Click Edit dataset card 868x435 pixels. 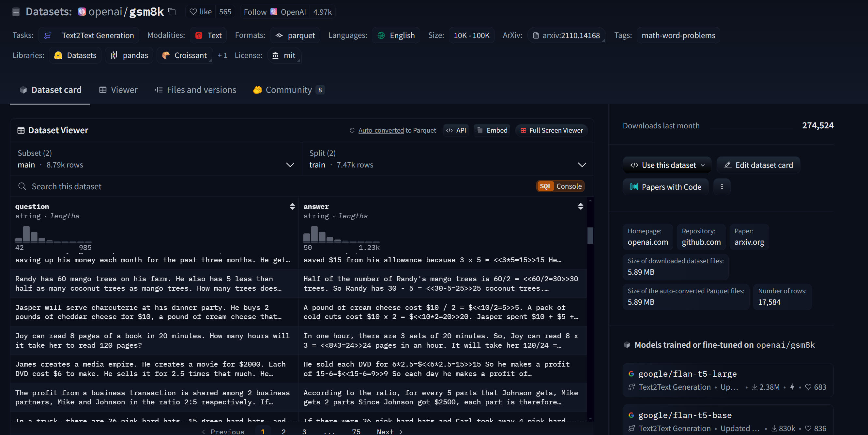758,165
